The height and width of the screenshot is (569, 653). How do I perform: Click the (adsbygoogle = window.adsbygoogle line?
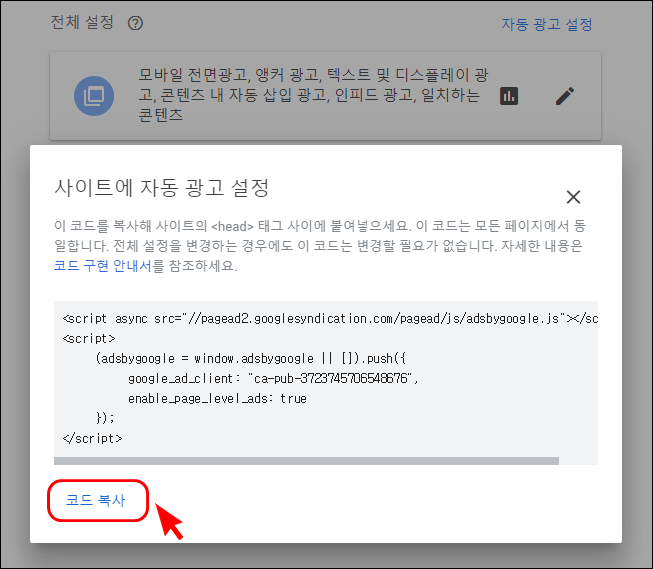click(x=251, y=358)
